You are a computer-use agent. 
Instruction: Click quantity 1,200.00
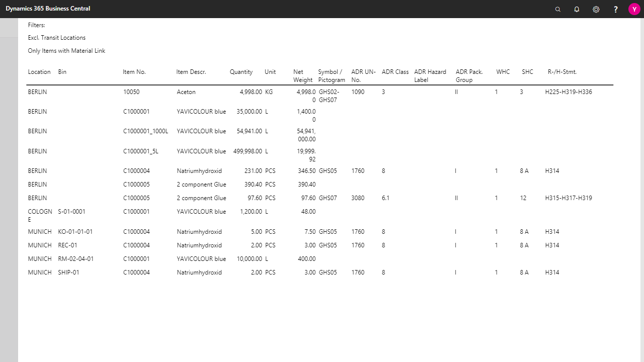pyautogui.click(x=251, y=212)
